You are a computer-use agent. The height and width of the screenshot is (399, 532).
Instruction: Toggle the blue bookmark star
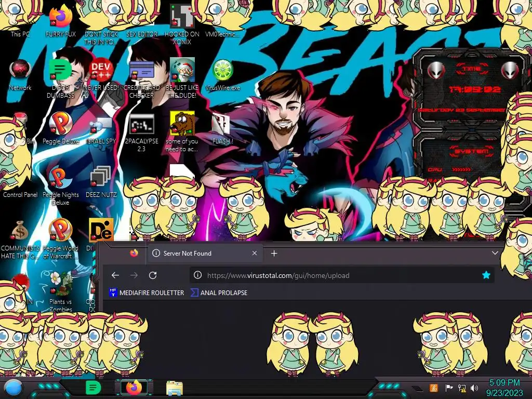486,275
